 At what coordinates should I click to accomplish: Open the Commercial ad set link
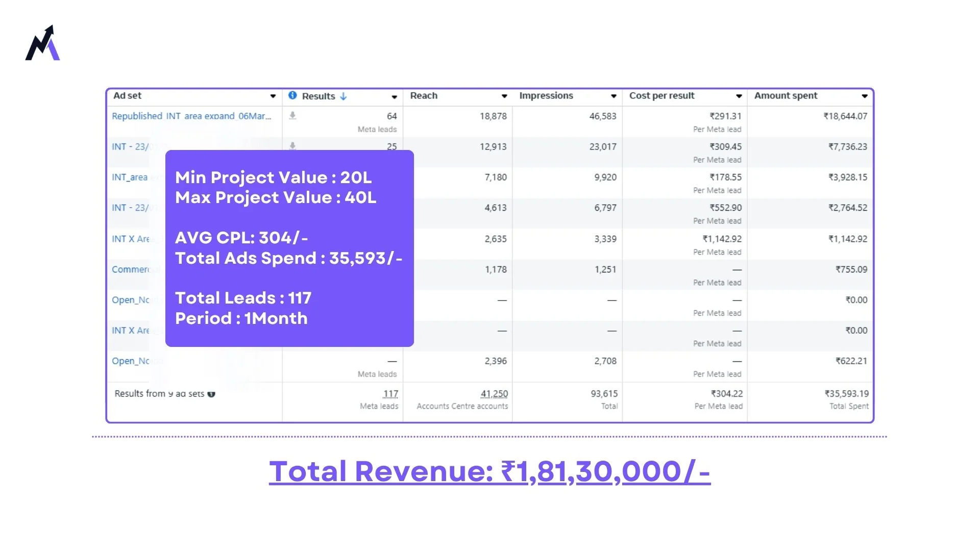point(135,269)
